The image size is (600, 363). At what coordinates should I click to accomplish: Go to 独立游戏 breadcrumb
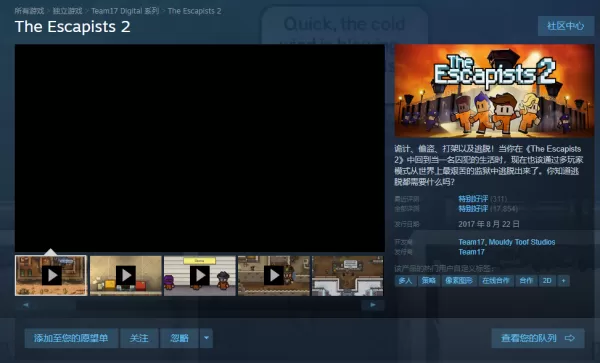[67, 11]
